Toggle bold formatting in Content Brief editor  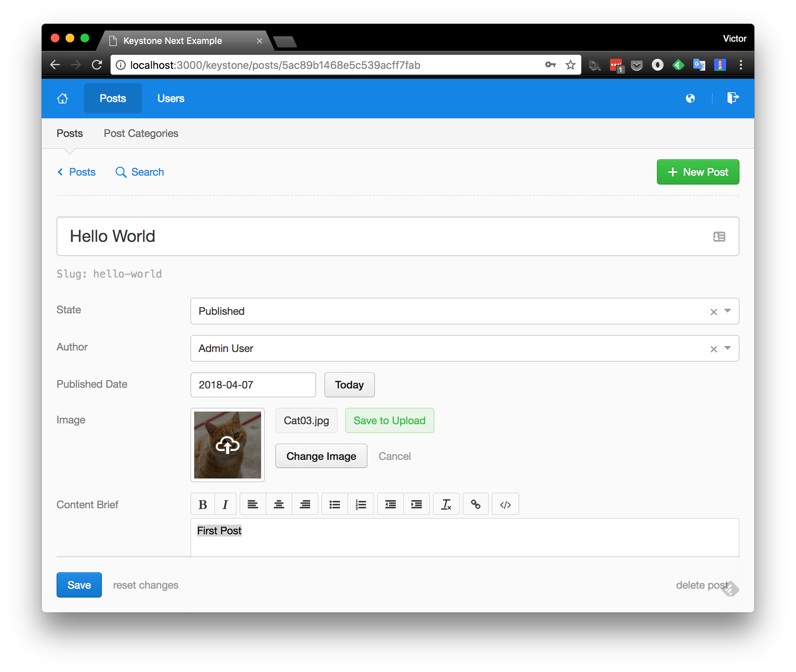click(x=203, y=503)
